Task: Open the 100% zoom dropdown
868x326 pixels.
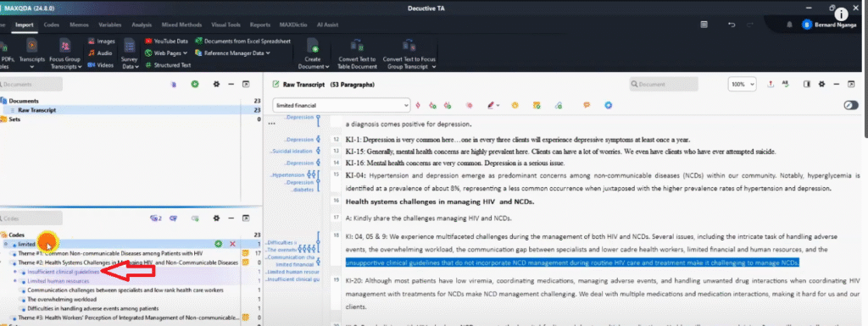Action: (742, 85)
